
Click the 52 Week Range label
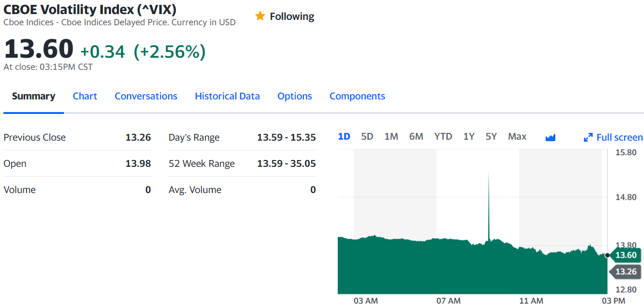[x=202, y=163]
